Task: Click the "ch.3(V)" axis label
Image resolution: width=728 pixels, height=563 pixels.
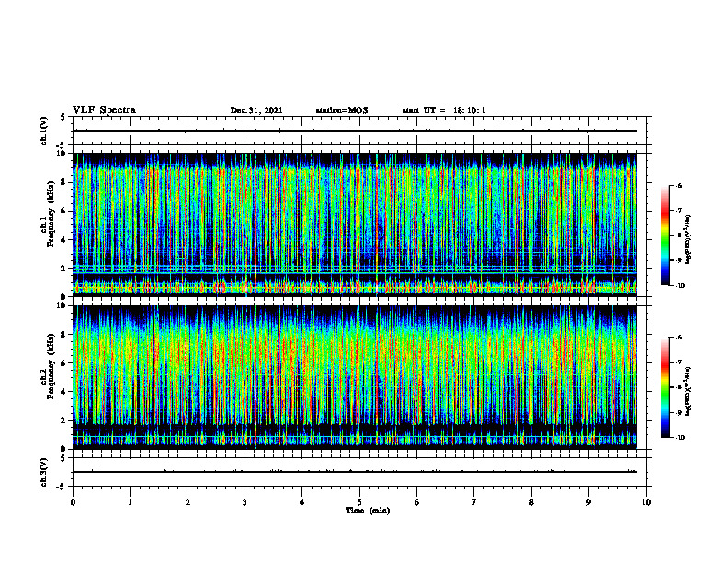Action: (x=44, y=472)
